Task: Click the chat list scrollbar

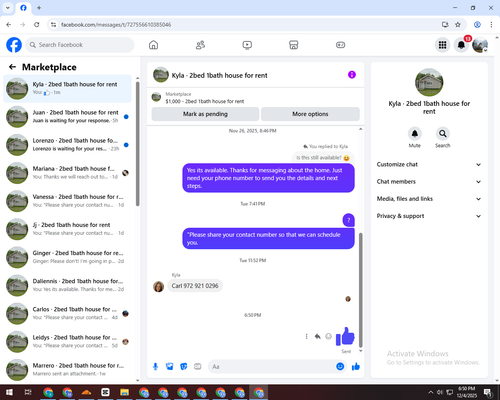Action: coord(138,143)
